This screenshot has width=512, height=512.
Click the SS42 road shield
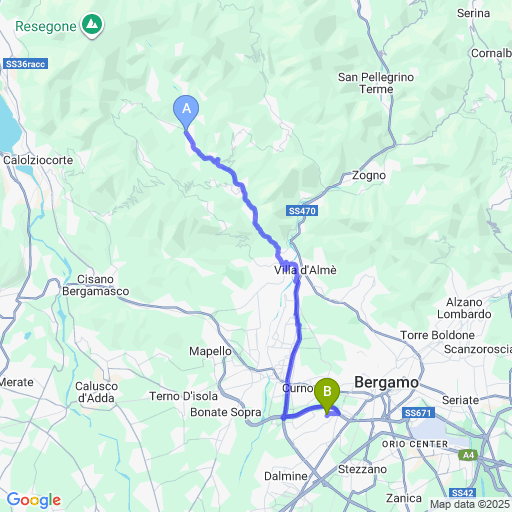point(463,493)
